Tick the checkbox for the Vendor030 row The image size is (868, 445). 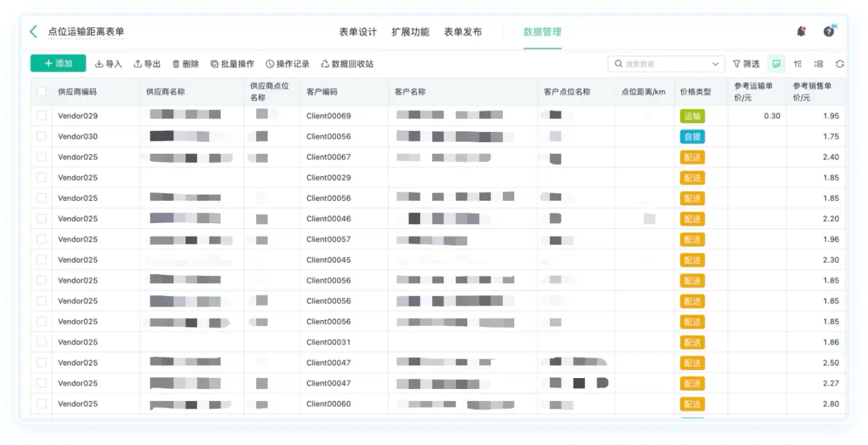41,136
